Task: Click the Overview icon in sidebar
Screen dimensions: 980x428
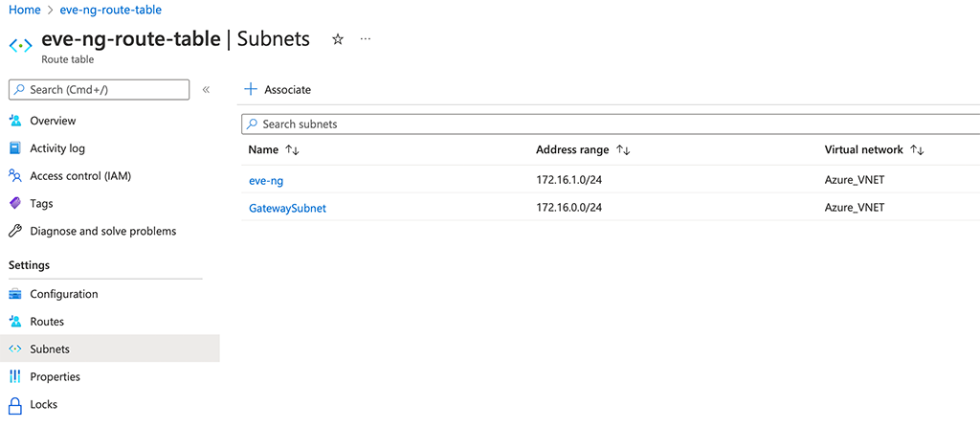Action: pyautogui.click(x=15, y=121)
